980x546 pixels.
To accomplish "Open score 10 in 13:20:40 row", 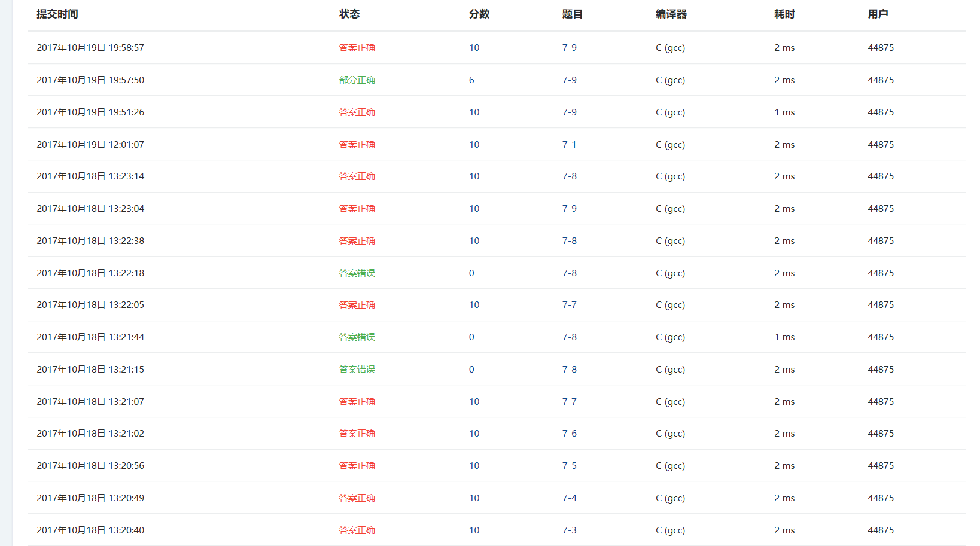I will [x=474, y=530].
